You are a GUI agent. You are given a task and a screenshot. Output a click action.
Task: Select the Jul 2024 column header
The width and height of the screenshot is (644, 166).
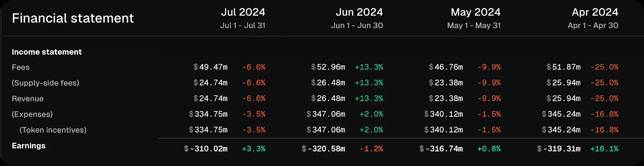(x=243, y=12)
